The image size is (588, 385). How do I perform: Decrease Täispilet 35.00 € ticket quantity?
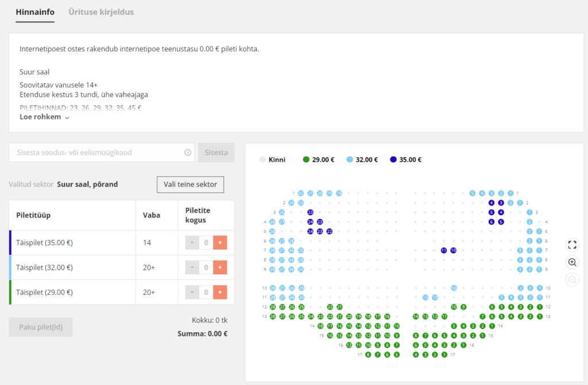point(192,243)
